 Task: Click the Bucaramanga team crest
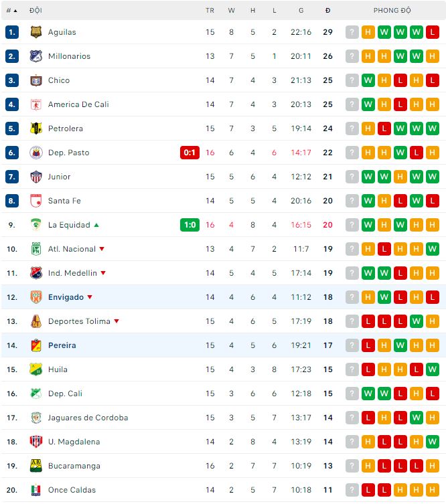tap(36, 466)
